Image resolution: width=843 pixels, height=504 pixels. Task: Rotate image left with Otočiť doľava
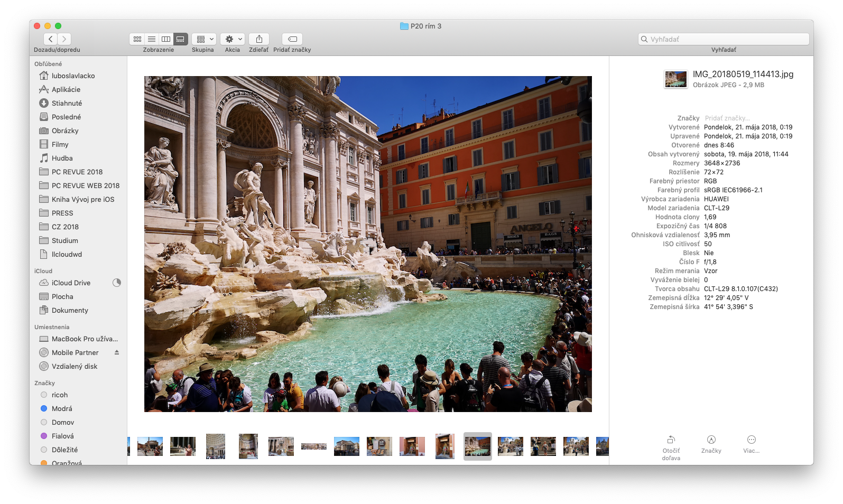(671, 440)
